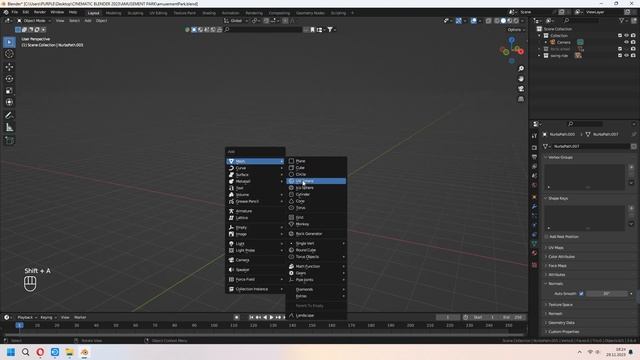
Task: Hide the swing ride collection eye icon
Action: (x=627, y=56)
